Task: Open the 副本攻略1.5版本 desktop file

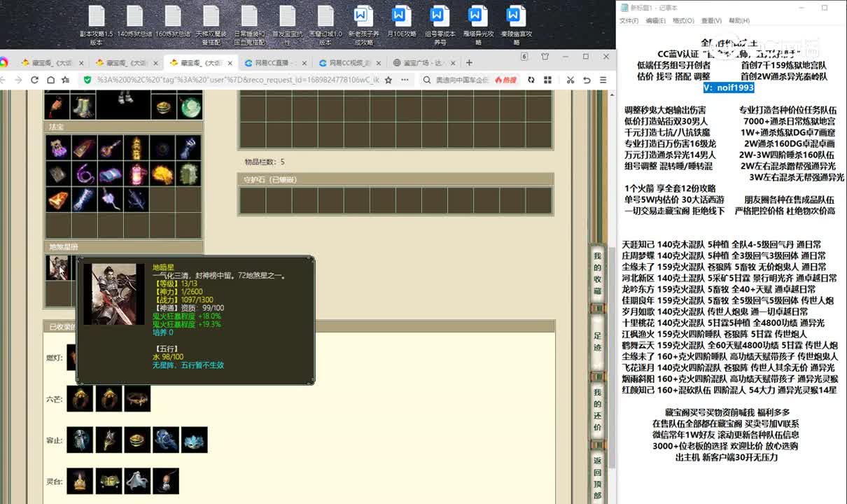Action: 96,25
